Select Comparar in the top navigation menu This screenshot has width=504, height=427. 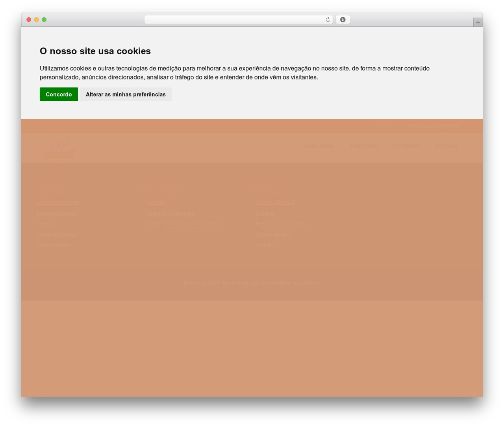(x=406, y=146)
